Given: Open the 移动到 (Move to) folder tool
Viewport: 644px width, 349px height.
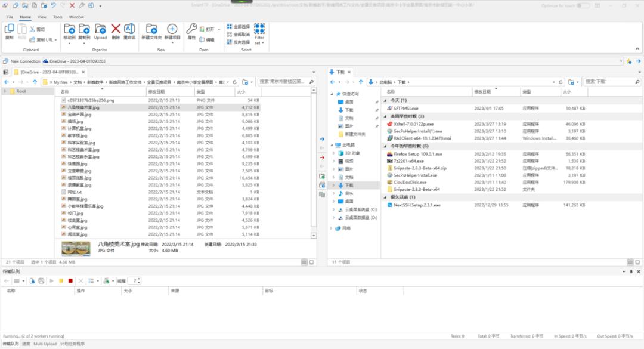Looking at the screenshot, I should tap(69, 29).
